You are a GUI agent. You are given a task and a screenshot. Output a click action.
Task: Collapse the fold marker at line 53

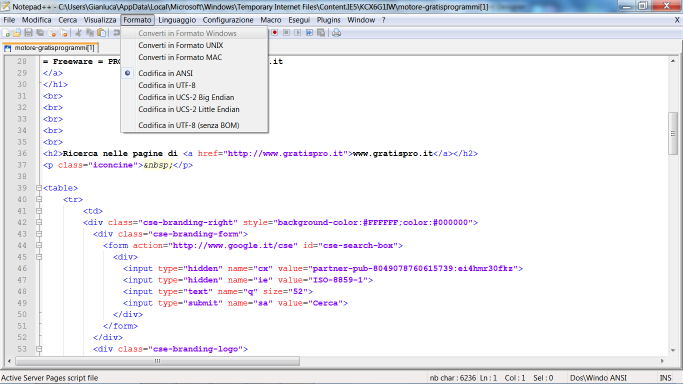pos(39,349)
